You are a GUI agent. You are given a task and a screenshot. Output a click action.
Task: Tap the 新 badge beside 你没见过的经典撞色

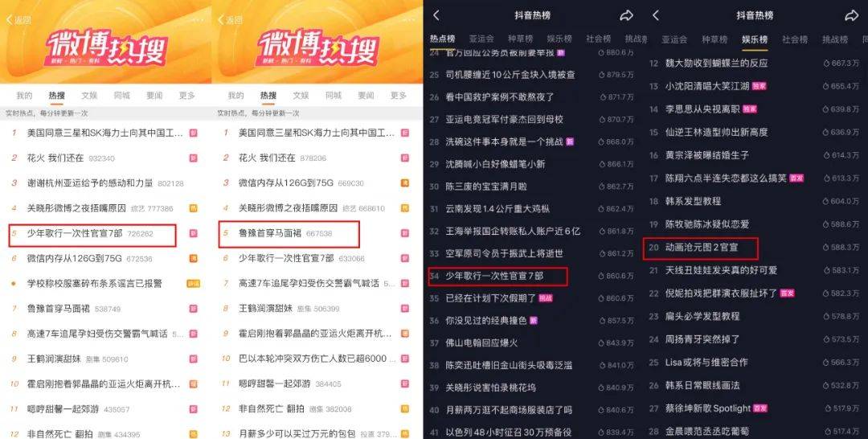(533, 321)
